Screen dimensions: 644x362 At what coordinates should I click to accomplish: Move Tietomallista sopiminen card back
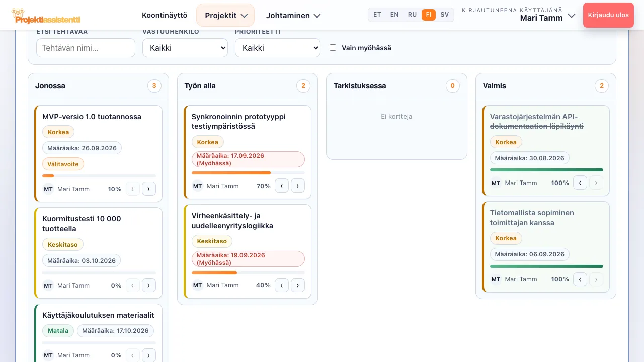580,279
